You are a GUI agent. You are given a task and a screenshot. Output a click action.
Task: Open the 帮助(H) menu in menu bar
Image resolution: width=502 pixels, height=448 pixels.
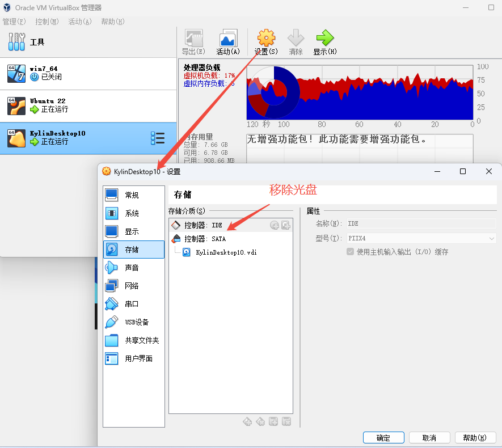coord(113,22)
